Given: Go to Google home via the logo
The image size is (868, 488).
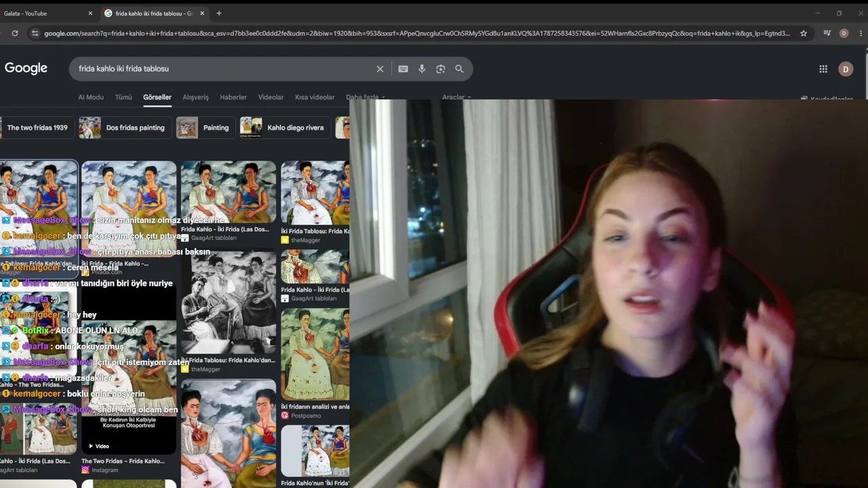Looking at the screenshot, I should 26,68.
